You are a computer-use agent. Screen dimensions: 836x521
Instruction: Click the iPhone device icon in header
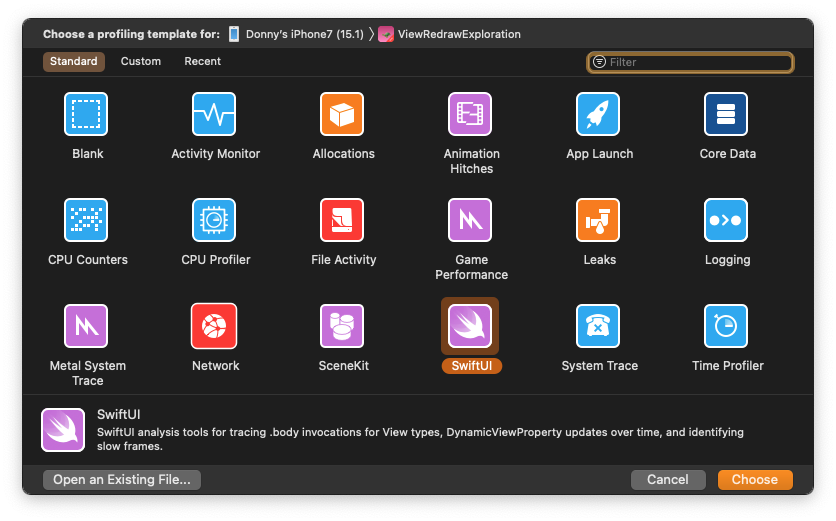click(x=234, y=34)
